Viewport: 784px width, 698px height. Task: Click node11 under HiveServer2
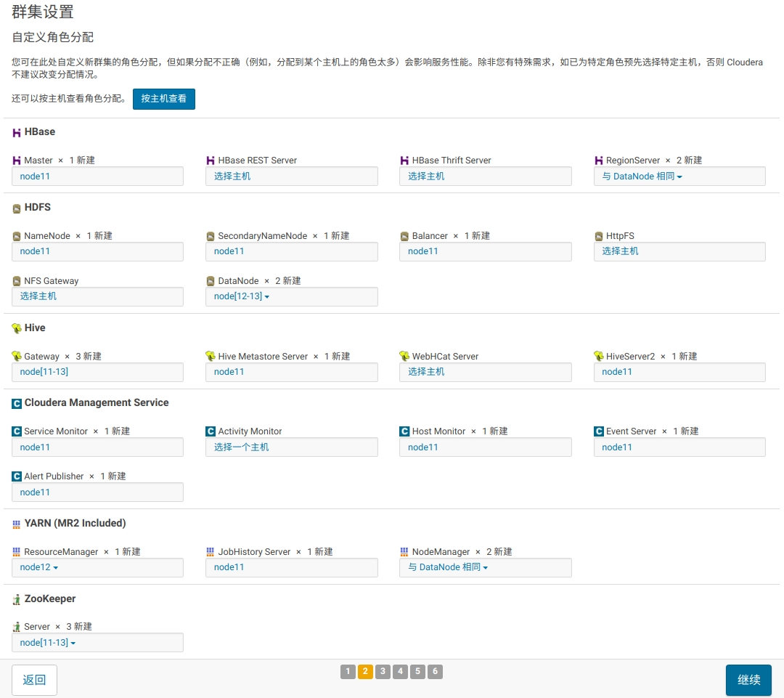point(617,372)
